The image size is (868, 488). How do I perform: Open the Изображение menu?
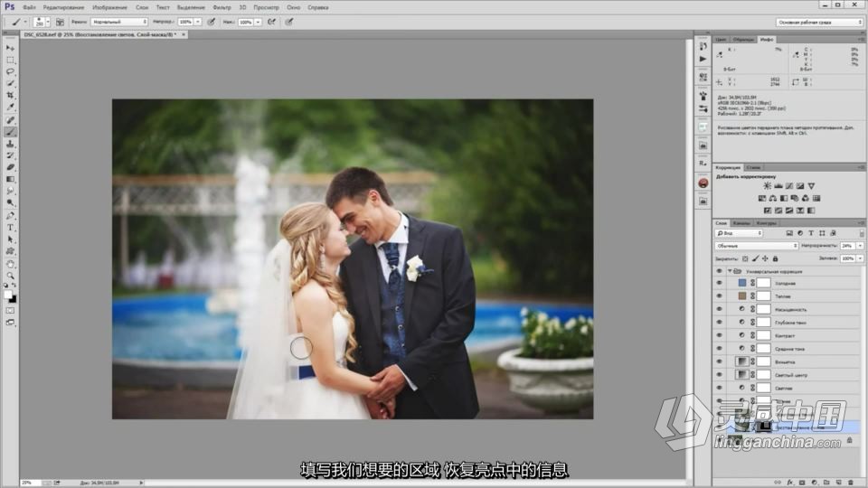(x=109, y=7)
